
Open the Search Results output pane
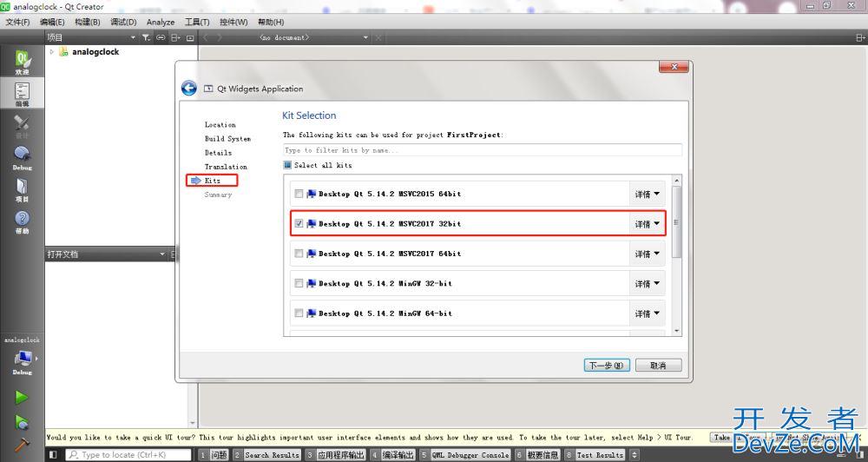[x=266, y=455]
